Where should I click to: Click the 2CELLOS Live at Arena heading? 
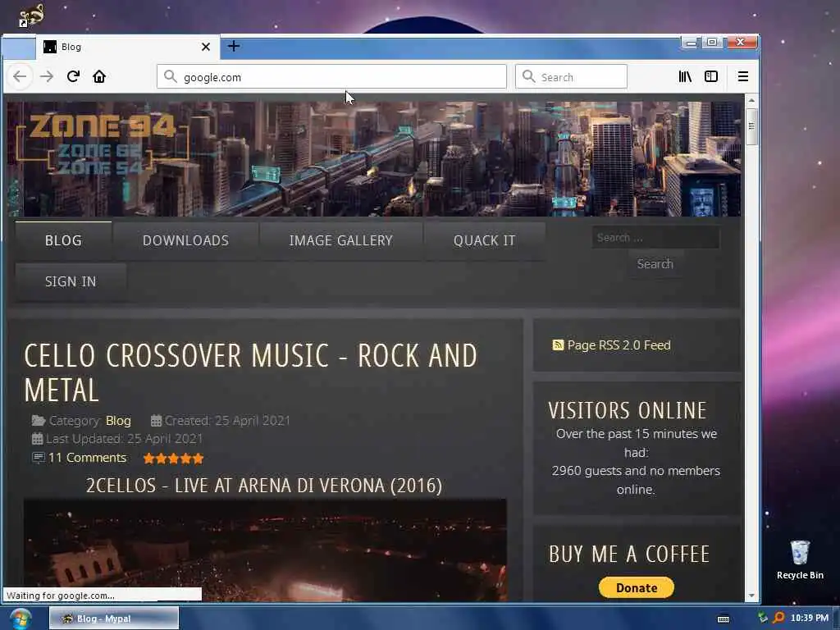[264, 486]
